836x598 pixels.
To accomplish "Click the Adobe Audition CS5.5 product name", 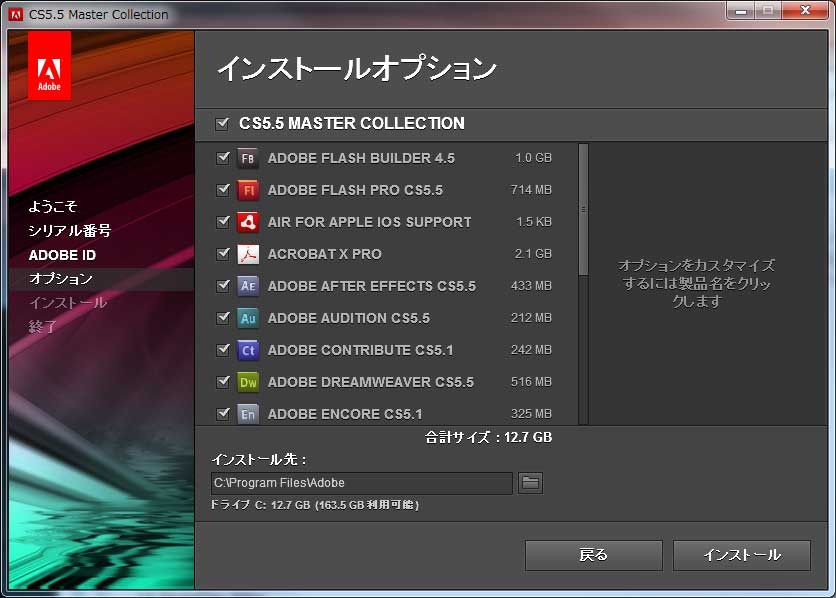I will pyautogui.click(x=349, y=318).
